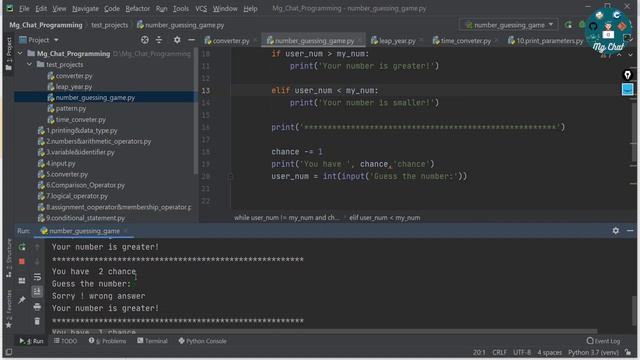Click the fold marker near line 20

[230, 176]
